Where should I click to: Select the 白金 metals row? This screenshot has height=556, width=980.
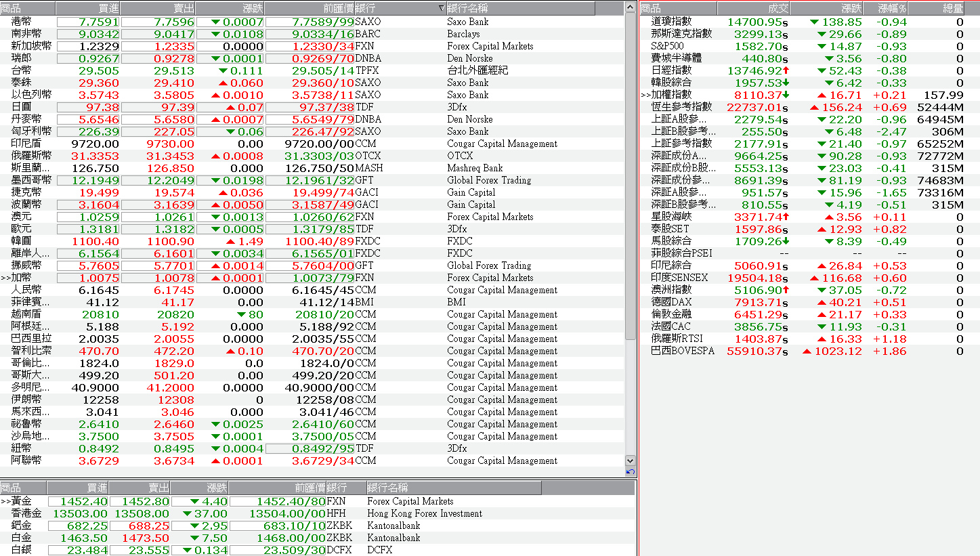pyautogui.click(x=318, y=538)
